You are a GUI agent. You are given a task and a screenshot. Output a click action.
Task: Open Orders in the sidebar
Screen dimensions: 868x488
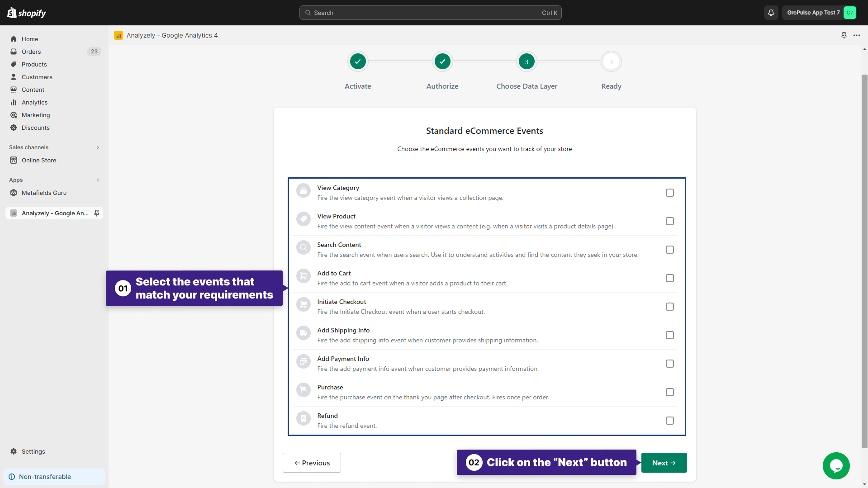[54, 52]
